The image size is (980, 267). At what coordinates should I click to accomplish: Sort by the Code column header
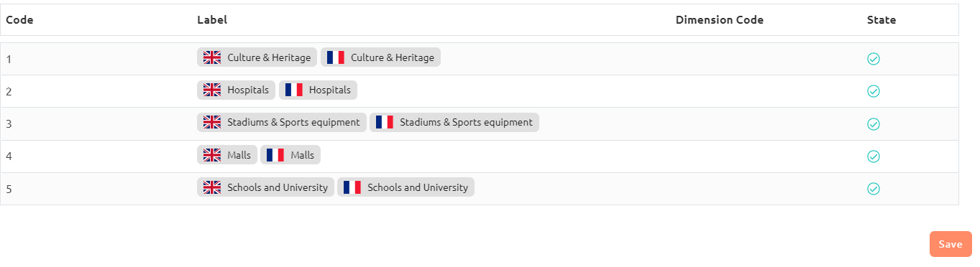point(20,20)
